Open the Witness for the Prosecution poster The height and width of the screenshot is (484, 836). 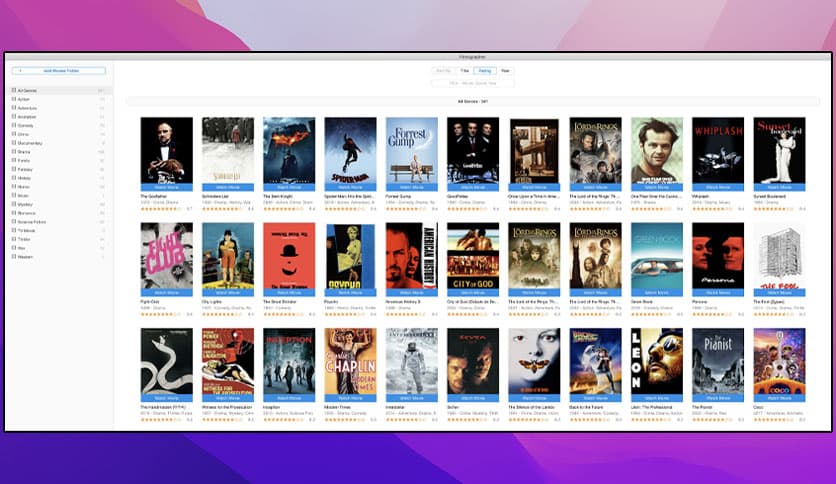[x=228, y=361]
